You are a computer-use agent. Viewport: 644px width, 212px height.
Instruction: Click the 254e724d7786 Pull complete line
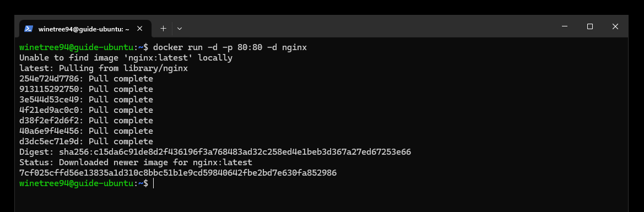pos(86,79)
